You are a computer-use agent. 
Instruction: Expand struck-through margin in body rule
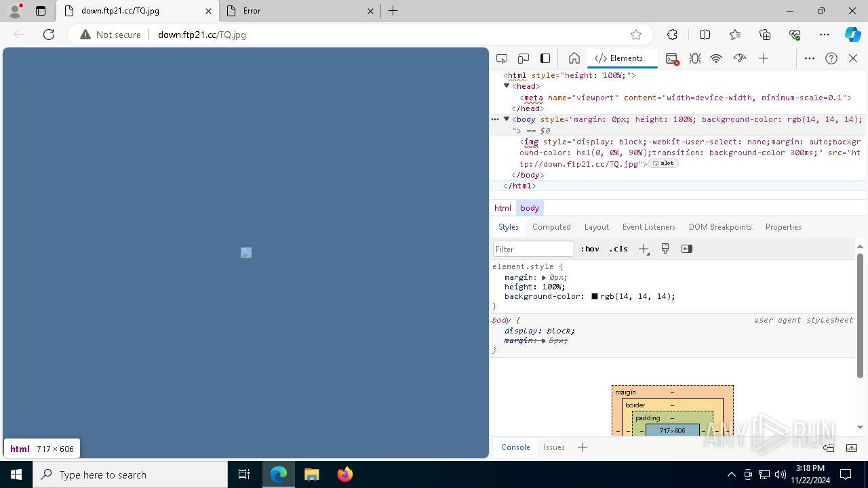(544, 340)
